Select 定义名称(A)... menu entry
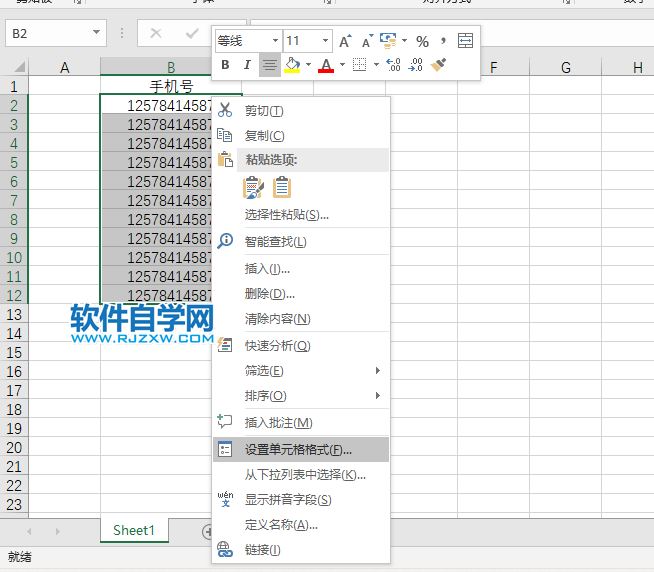654x572 pixels. click(x=281, y=524)
